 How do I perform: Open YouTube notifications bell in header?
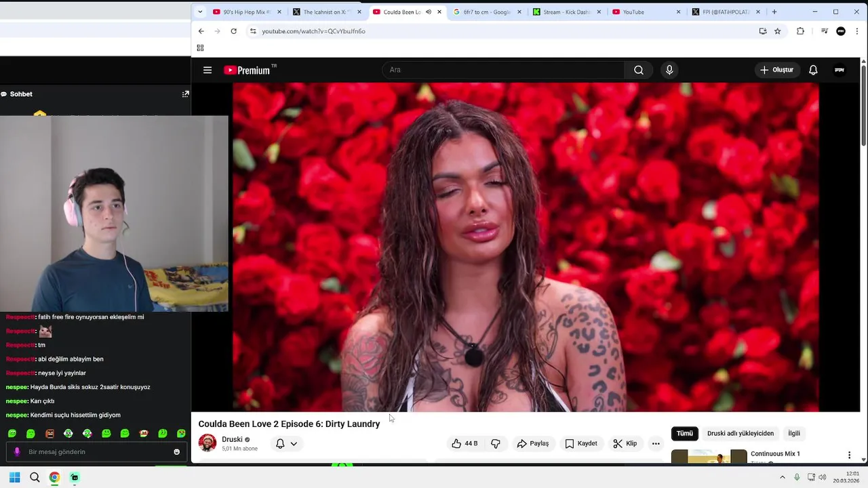(813, 70)
